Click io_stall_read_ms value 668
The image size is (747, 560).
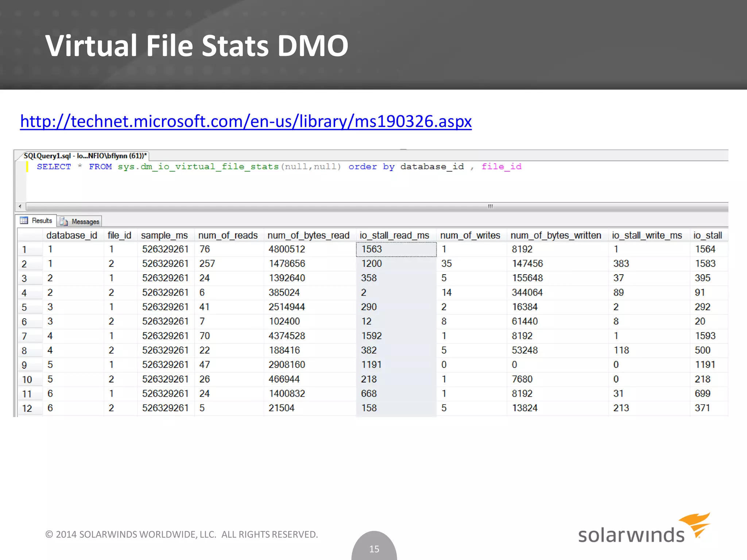pos(369,394)
